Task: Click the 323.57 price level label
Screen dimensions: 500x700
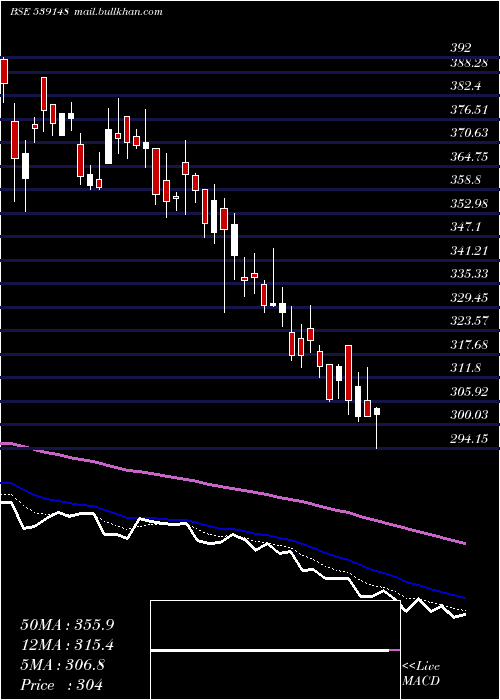Action: click(x=469, y=321)
